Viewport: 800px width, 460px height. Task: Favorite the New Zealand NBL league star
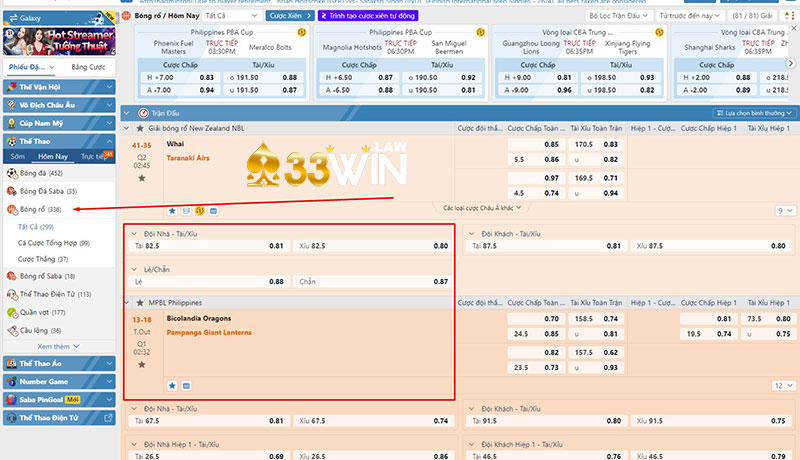tap(141, 129)
